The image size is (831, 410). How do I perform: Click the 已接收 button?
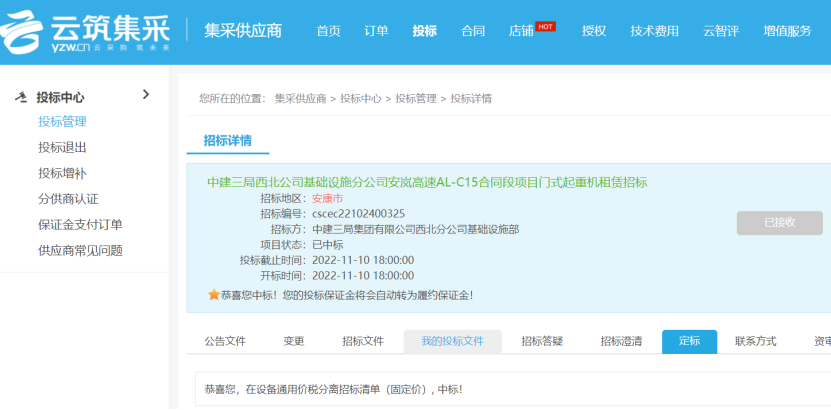780,222
